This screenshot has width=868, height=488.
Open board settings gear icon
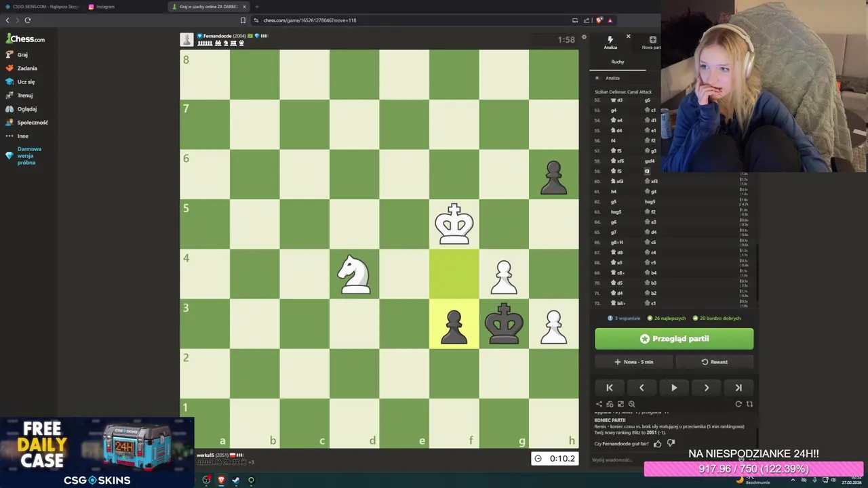pos(584,37)
